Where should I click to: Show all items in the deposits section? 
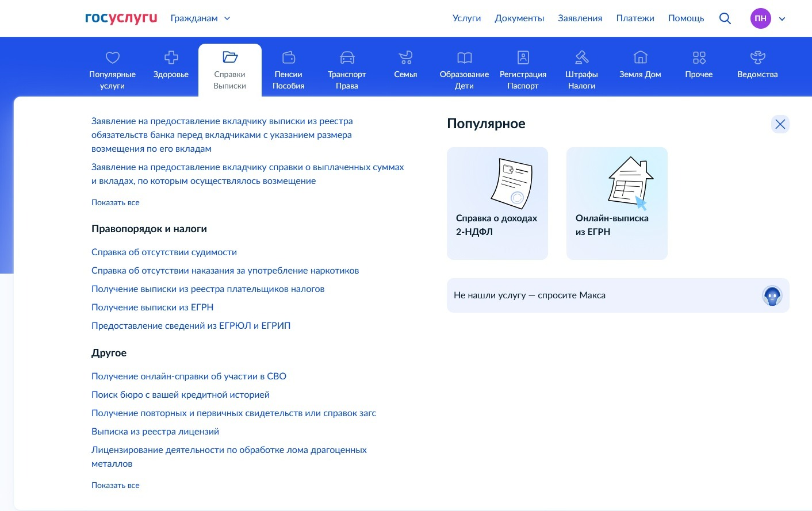(x=116, y=202)
